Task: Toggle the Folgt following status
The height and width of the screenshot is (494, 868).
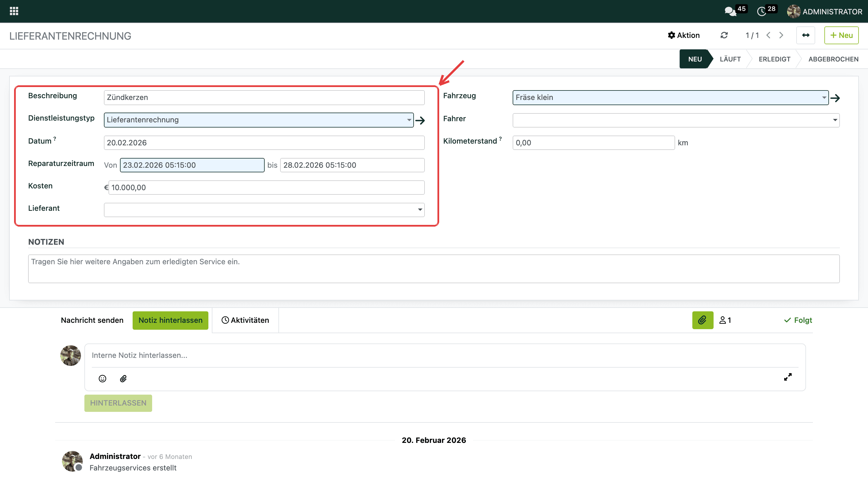Action: (x=798, y=320)
